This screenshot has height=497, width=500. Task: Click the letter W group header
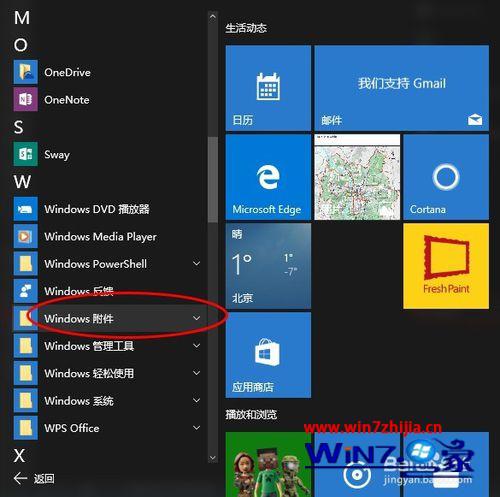(22, 182)
